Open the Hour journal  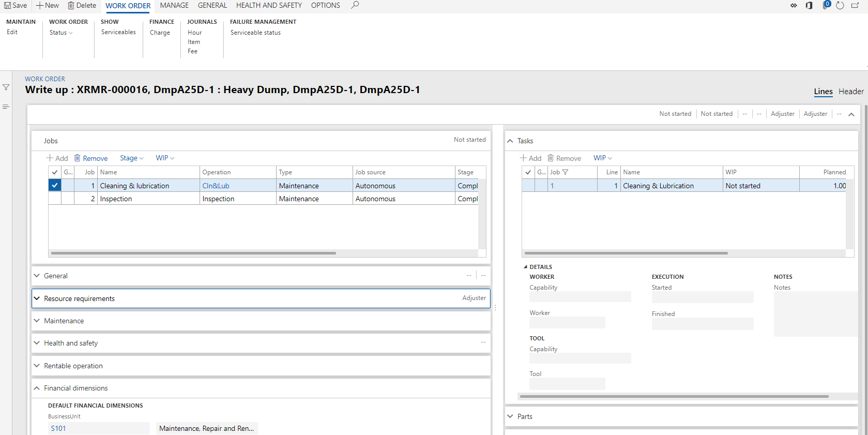click(194, 33)
